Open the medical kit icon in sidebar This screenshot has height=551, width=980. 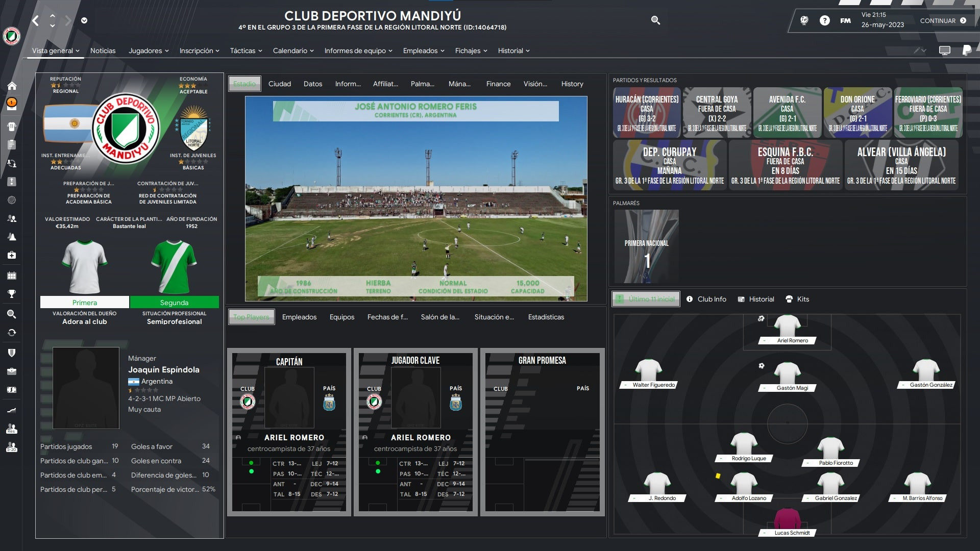click(x=12, y=255)
